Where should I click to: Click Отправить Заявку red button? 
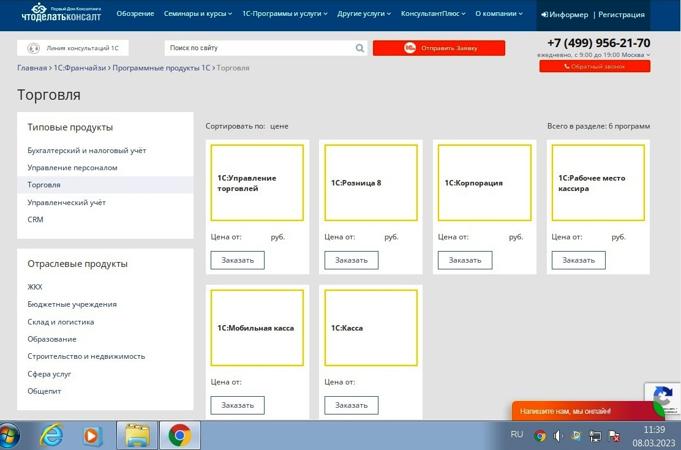[439, 48]
